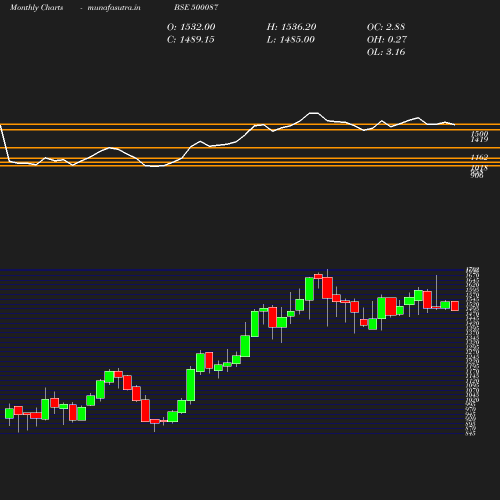Click the 'OH: 0.27' reading
Image resolution: width=500 pixels, height=500 pixels.
point(387,40)
